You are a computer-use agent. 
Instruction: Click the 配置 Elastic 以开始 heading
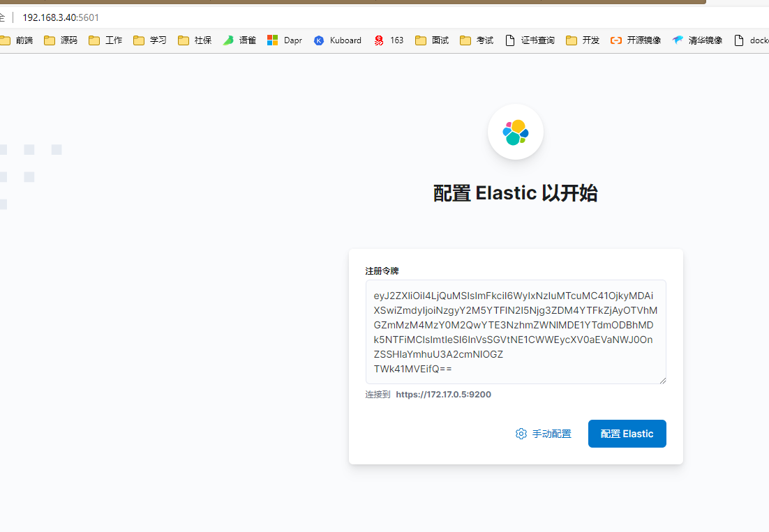[516, 193]
